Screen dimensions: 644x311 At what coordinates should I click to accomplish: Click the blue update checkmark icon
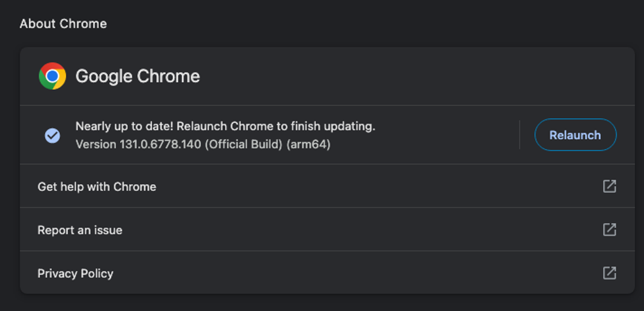pos(52,135)
